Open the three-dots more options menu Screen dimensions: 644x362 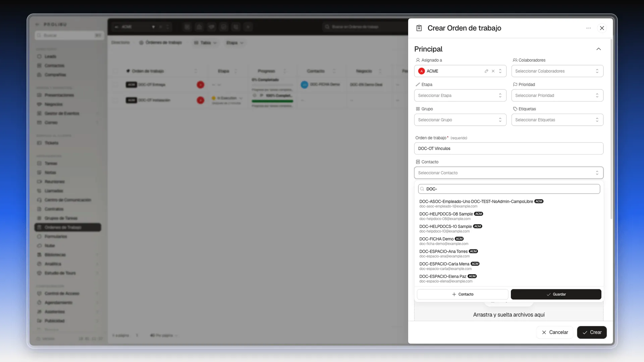(x=588, y=28)
